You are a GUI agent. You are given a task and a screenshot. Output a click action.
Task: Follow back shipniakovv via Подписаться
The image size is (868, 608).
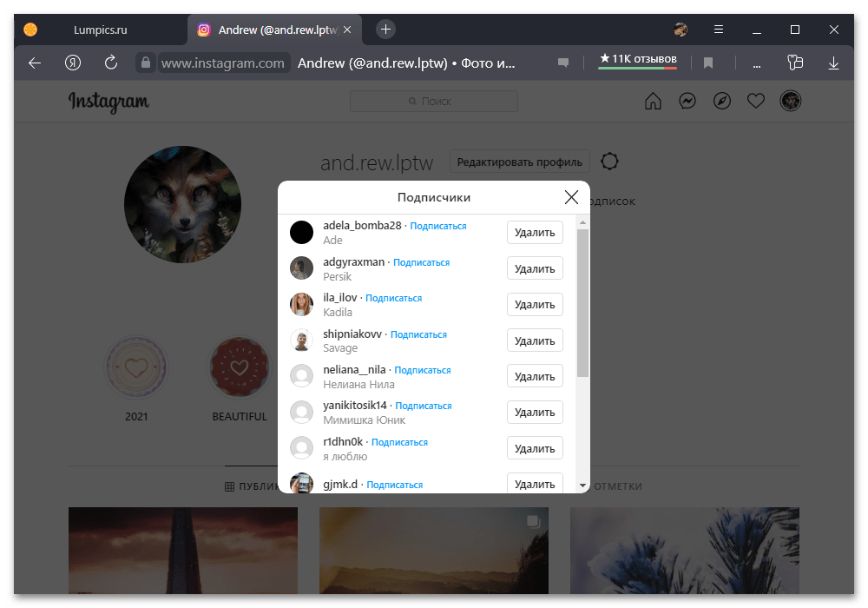pos(418,334)
